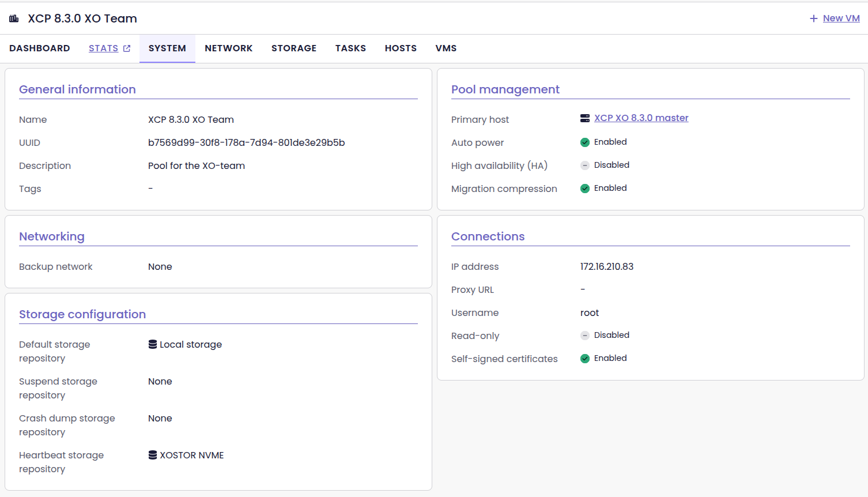Click the pool icon beside the title
The width and height of the screenshot is (868, 497).
click(x=14, y=18)
